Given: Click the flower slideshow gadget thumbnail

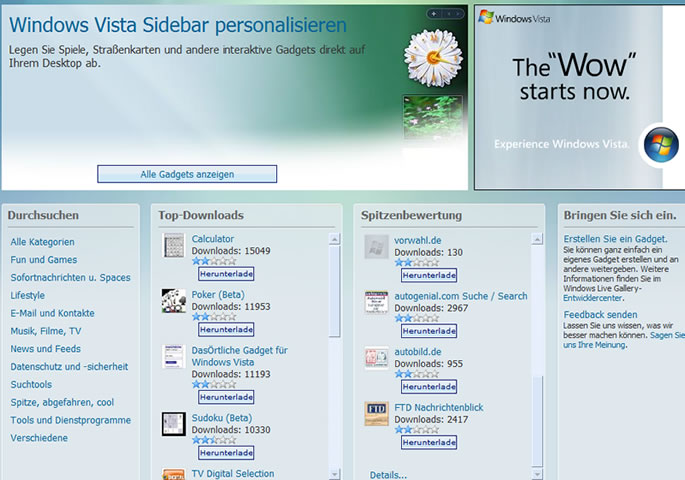Looking at the screenshot, I should pyautogui.click(x=432, y=117).
